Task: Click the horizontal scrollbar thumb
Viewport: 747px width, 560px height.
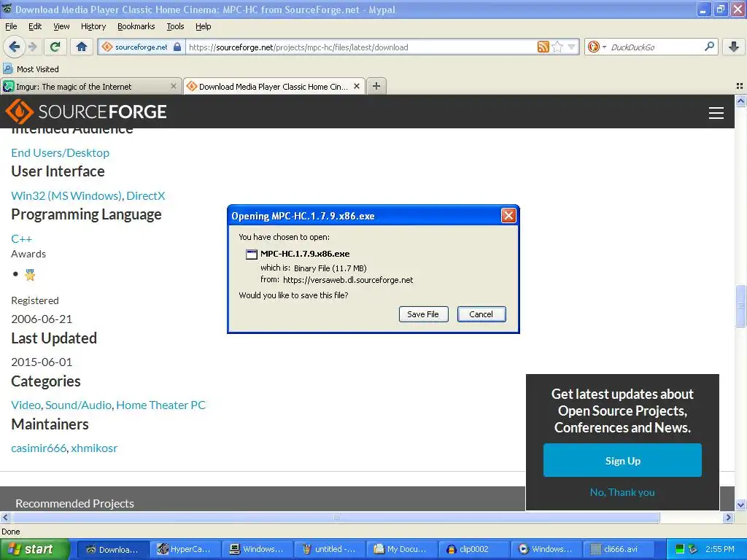Action: [x=336, y=517]
